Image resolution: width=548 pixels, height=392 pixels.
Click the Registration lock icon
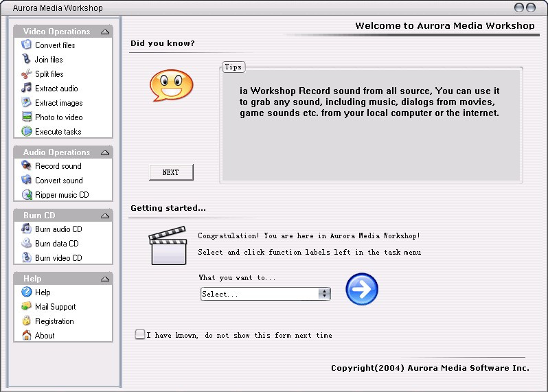26,321
